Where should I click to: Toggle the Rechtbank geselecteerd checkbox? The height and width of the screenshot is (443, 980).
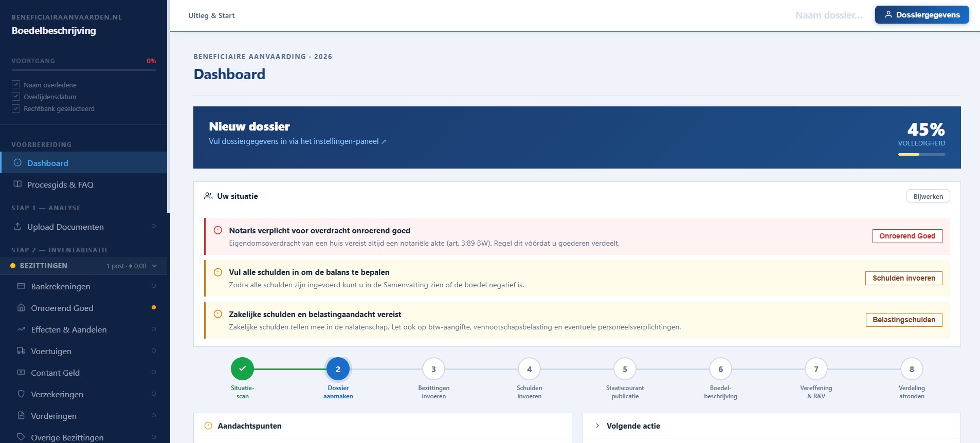tap(16, 108)
